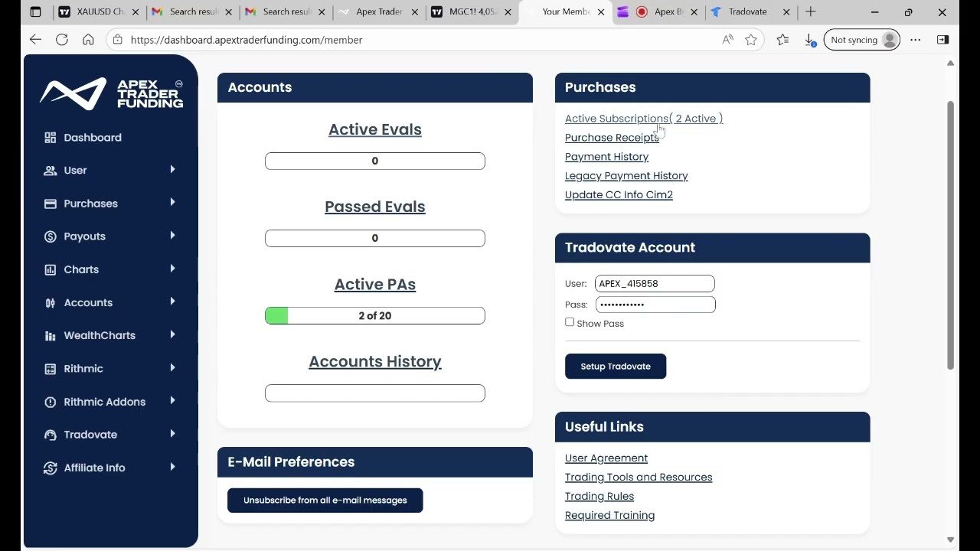Expand the WealthCharts submenu arrow

(172, 334)
